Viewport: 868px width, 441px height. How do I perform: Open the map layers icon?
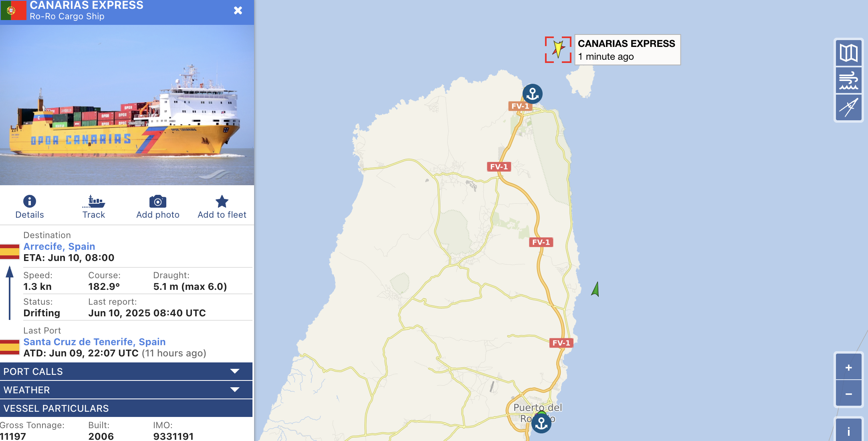tap(848, 53)
